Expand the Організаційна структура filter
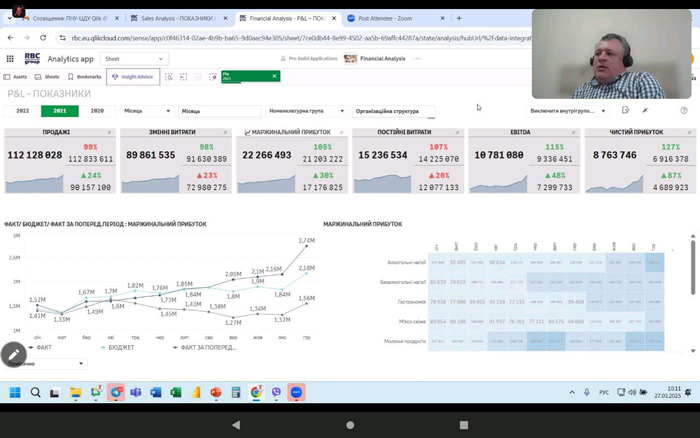 click(x=394, y=111)
